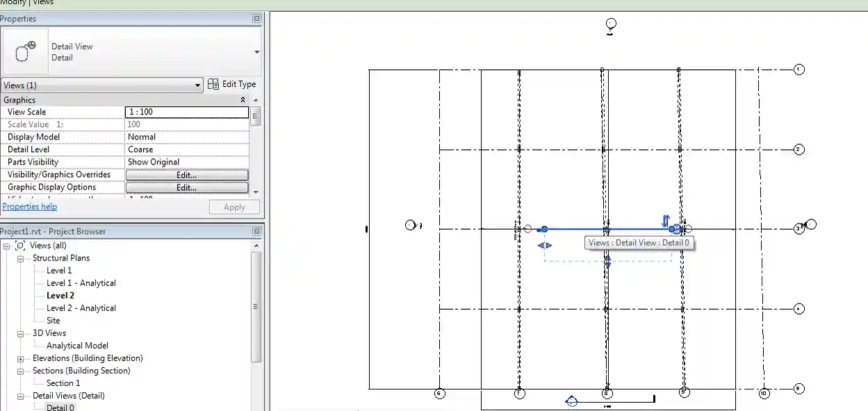Screen dimensions: 868x411
Task: Open Level 1 - Analytical view
Action: tap(81, 283)
